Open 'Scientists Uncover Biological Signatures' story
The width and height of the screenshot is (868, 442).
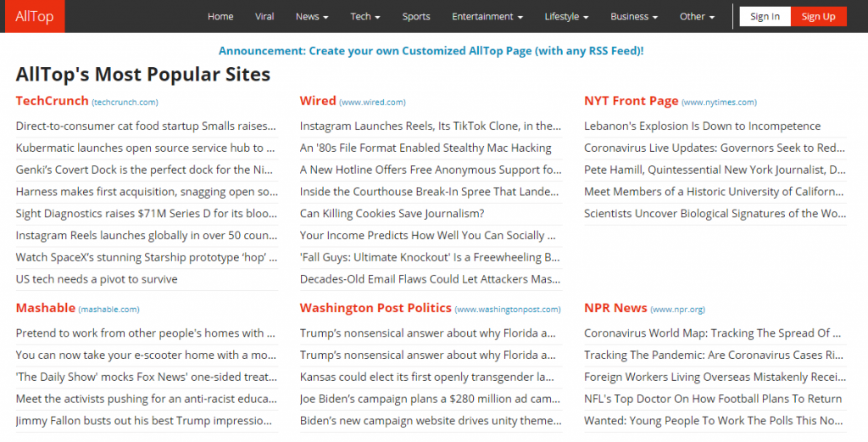click(x=715, y=214)
